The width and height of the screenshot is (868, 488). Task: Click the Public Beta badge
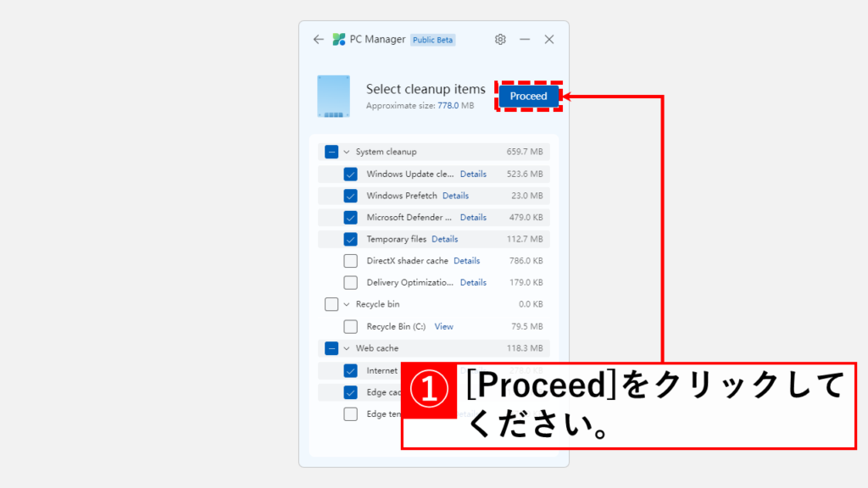pos(433,40)
